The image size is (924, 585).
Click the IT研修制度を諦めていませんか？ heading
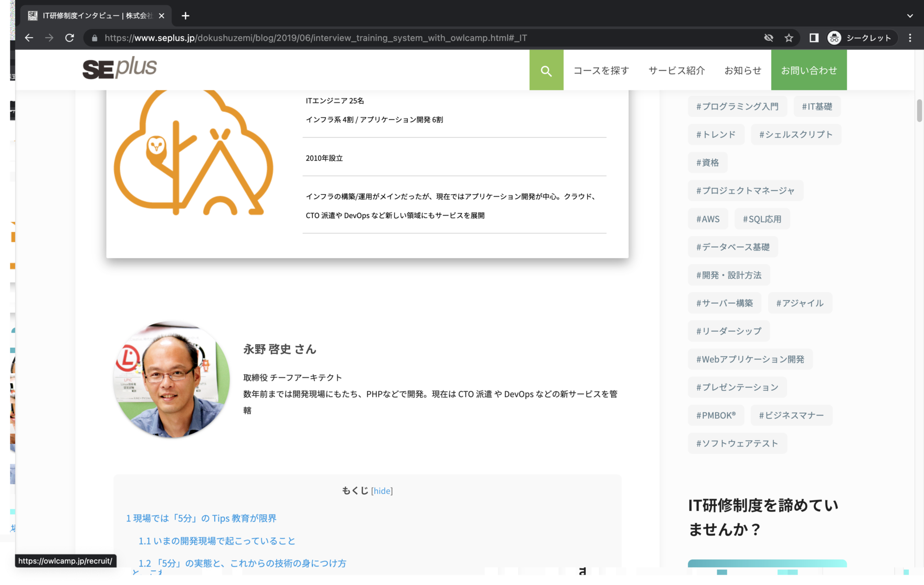point(763,517)
